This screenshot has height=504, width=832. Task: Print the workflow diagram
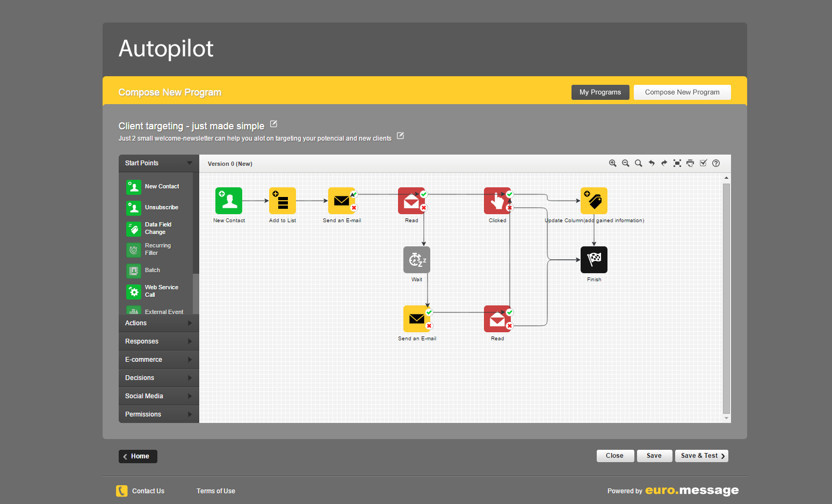690,163
